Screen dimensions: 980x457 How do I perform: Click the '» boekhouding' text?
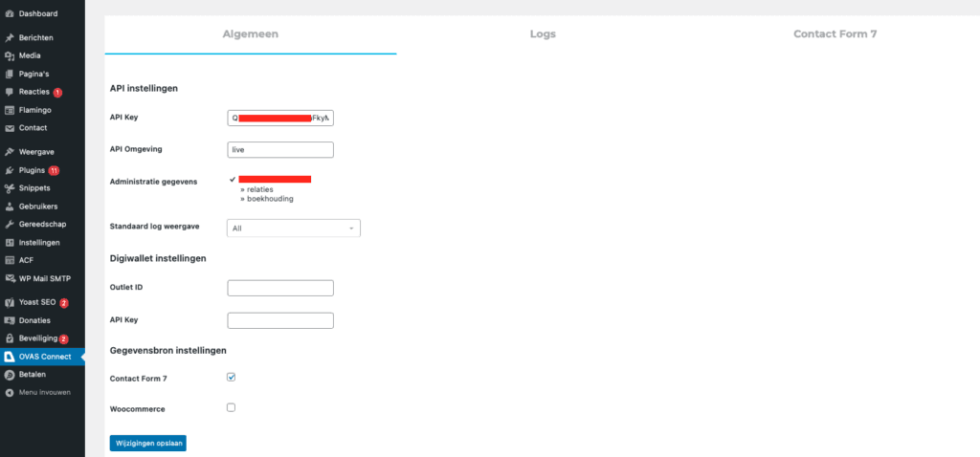267,199
